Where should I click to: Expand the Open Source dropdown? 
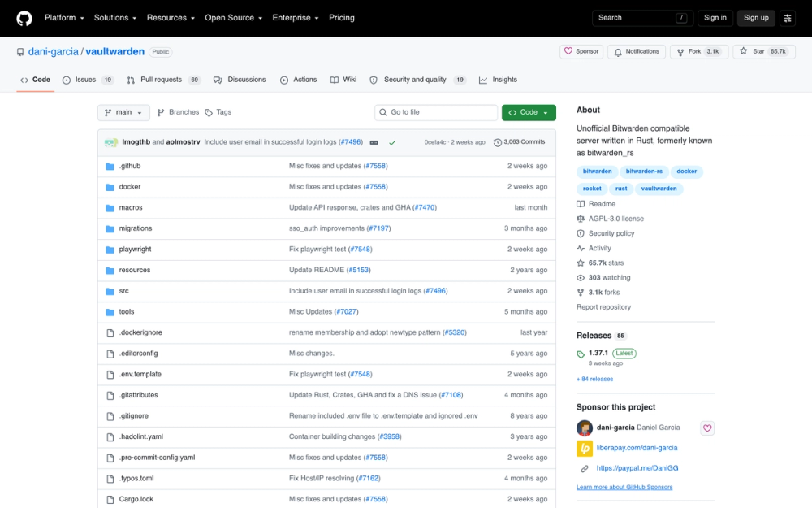coord(234,18)
